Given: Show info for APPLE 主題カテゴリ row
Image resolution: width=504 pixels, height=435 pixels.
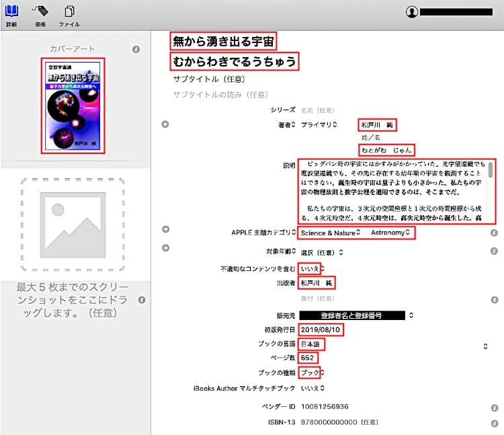Looking at the screenshot, I should [494, 233].
